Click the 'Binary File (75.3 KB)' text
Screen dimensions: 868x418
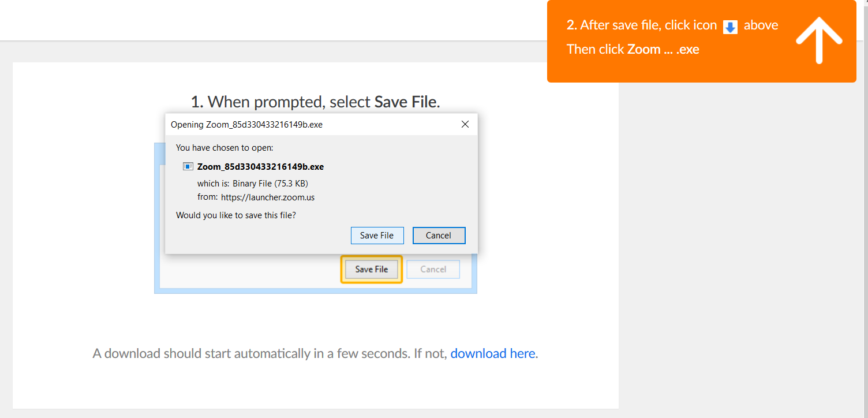(270, 184)
